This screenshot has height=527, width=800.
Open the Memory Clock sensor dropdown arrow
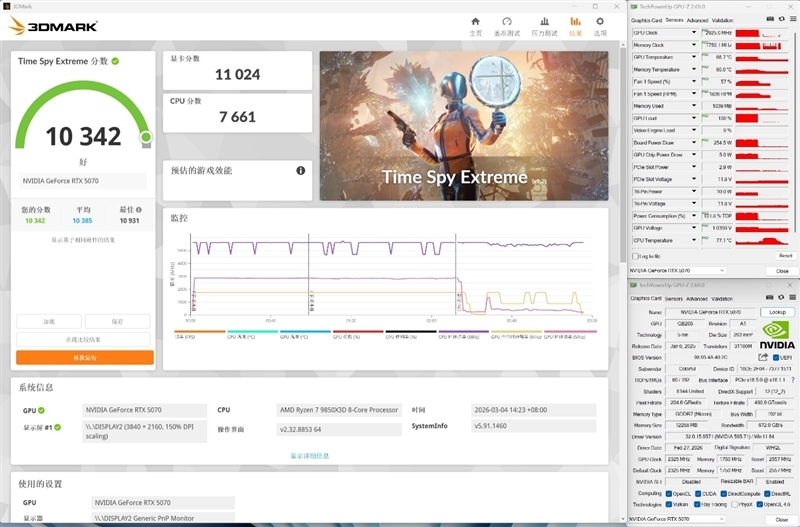(694, 45)
